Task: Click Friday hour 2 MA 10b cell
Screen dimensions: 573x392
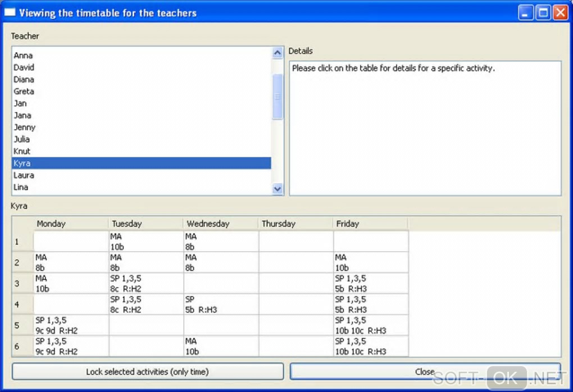Action: (371, 262)
